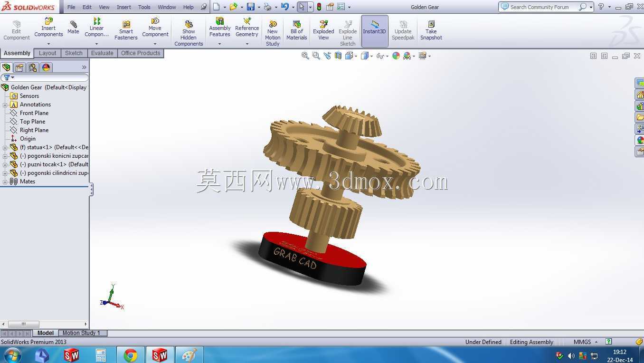This screenshot has width=644, height=363.
Task: Click Editing Assembly status text
Action: [x=531, y=342]
